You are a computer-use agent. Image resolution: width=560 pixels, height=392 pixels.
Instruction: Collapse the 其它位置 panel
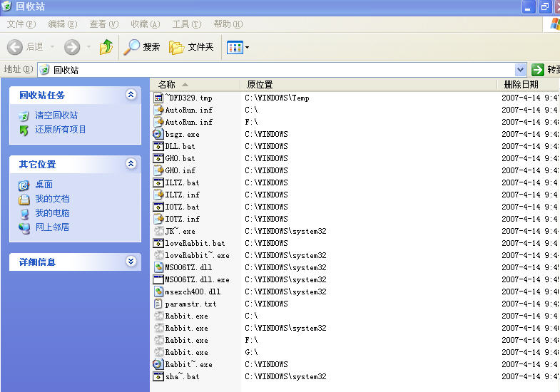[x=131, y=164]
